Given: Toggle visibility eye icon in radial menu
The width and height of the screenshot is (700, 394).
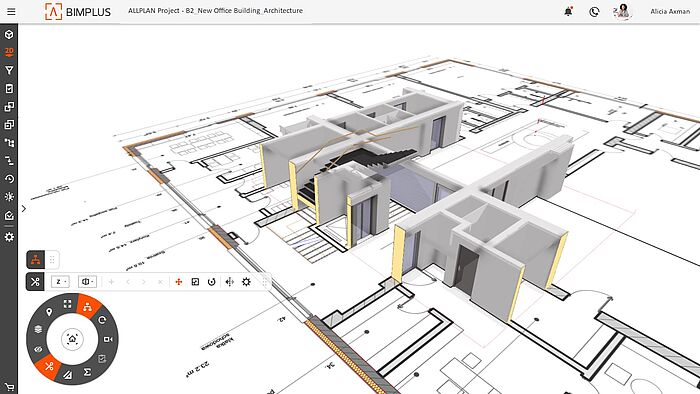Looking at the screenshot, I should click(38, 349).
